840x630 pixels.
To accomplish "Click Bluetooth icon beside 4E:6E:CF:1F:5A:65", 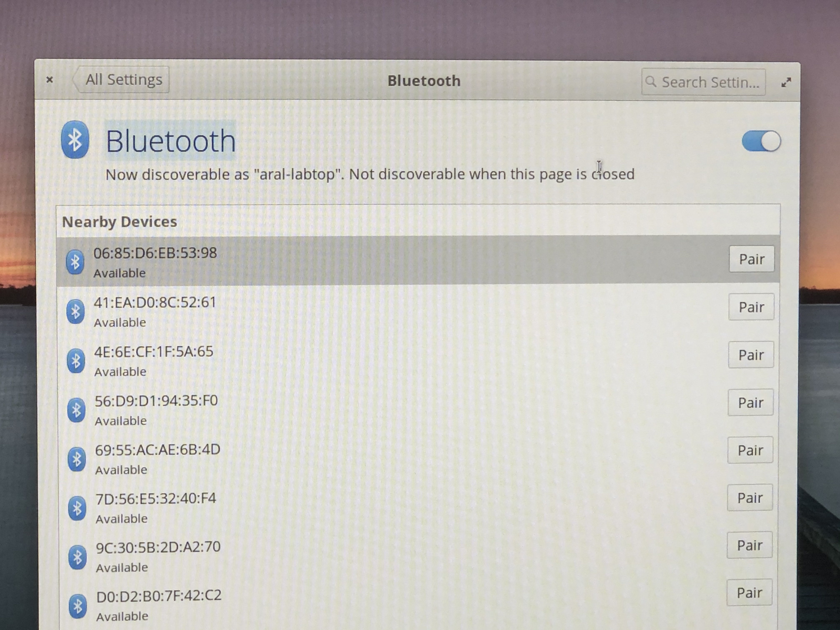I will click(76, 360).
